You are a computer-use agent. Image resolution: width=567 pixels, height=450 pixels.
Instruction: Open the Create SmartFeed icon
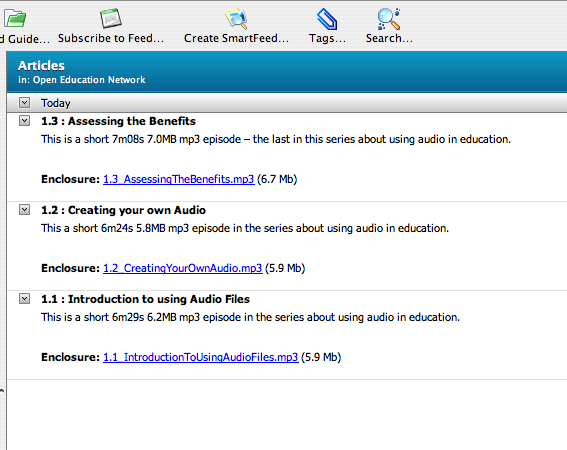point(236,18)
